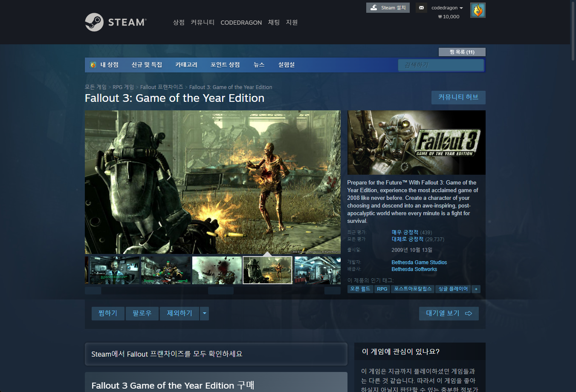This screenshot has width=576, height=392.
Task: Click the thumbnail strip scrollbar handle
Action: pyautogui.click(x=221, y=291)
